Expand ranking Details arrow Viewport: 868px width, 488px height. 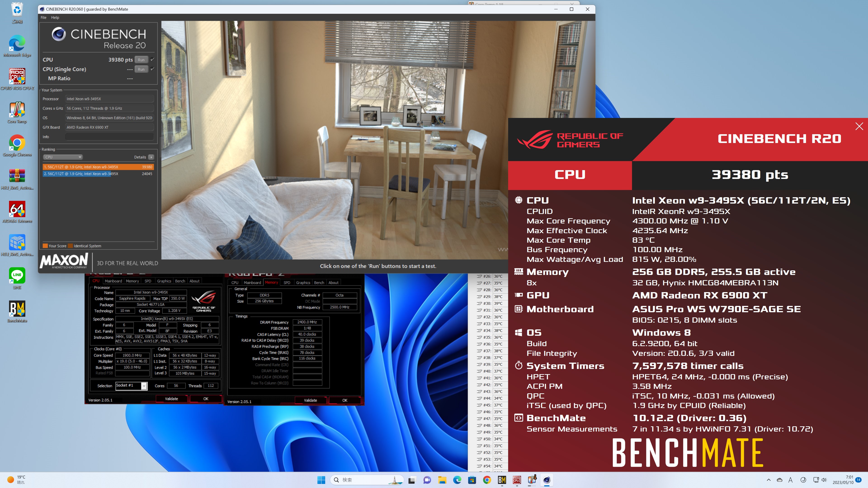click(151, 157)
